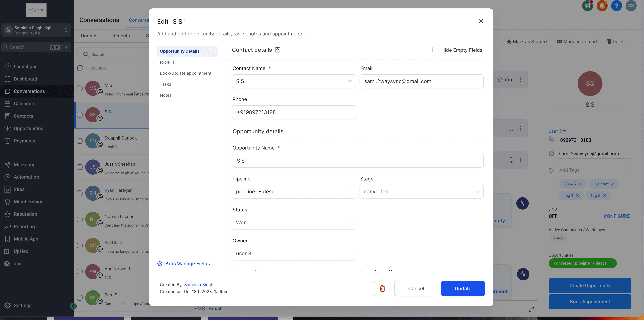Open the help question mark icon
This screenshot has width=644, height=320.
point(616,6)
